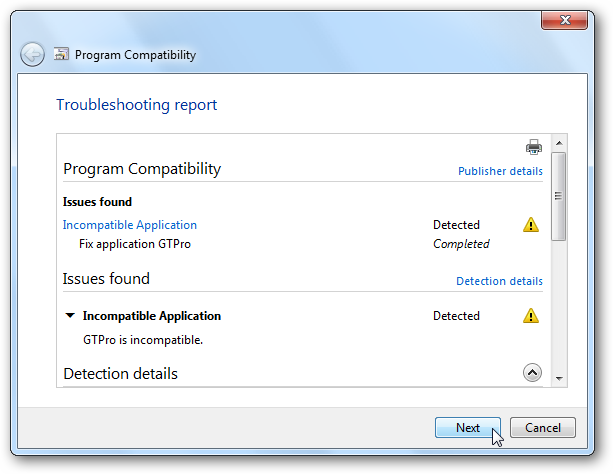Open the blue Incompatible Application link
613x474 pixels.
(130, 225)
